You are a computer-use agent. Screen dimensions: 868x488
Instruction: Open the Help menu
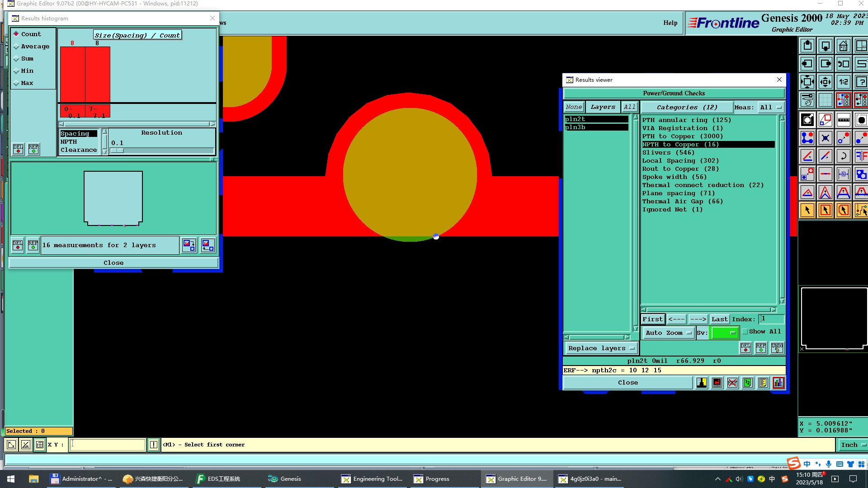tap(670, 23)
